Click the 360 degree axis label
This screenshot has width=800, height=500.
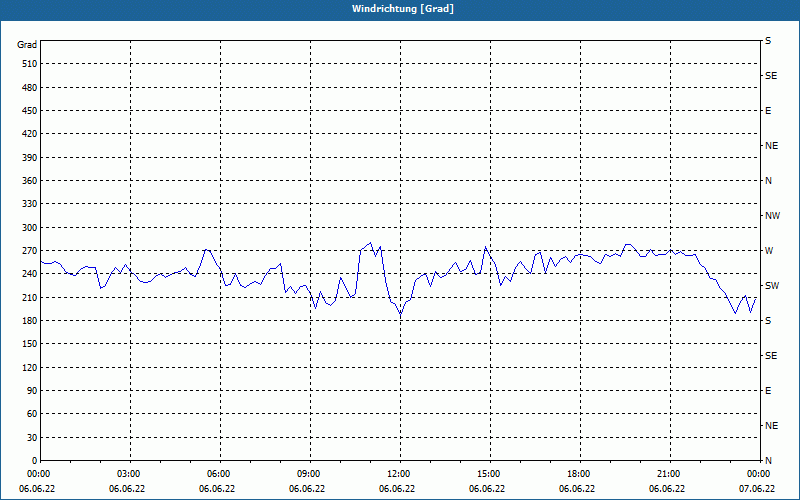coord(30,181)
